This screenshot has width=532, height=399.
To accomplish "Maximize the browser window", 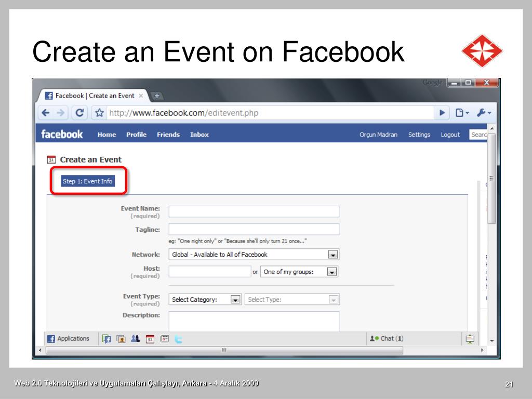I will click(469, 83).
